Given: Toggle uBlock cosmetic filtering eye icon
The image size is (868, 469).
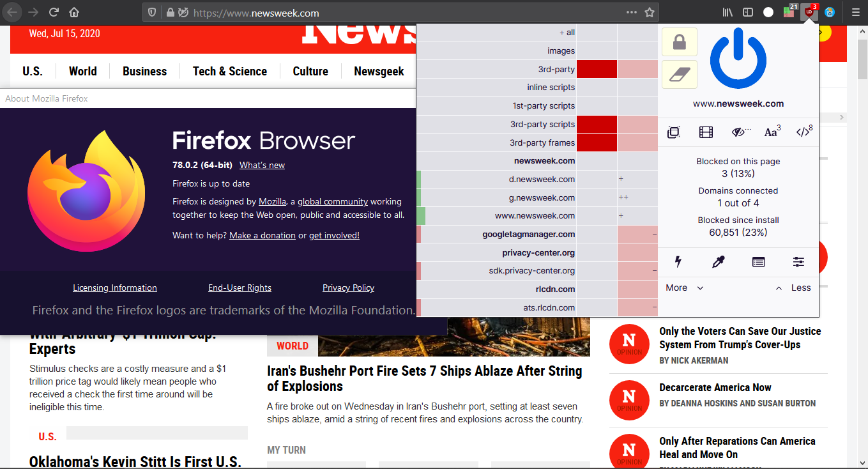Looking at the screenshot, I should tap(740, 132).
